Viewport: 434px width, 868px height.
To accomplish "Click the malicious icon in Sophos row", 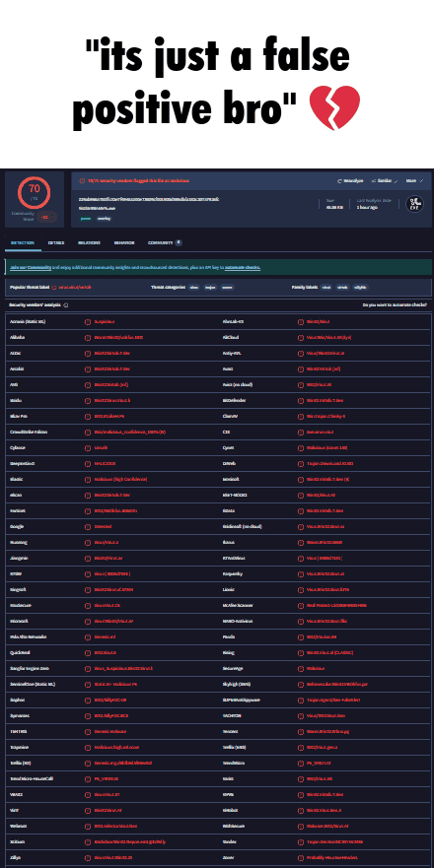I will tap(88, 700).
